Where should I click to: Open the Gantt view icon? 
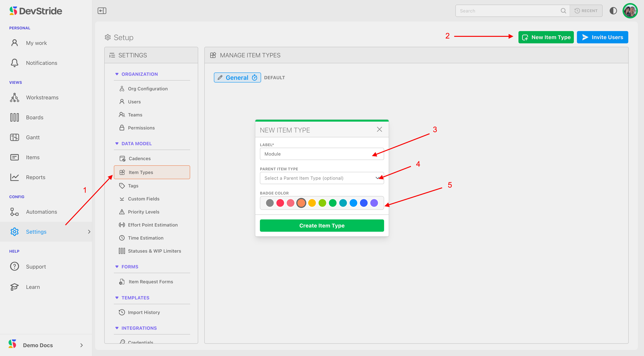point(15,137)
